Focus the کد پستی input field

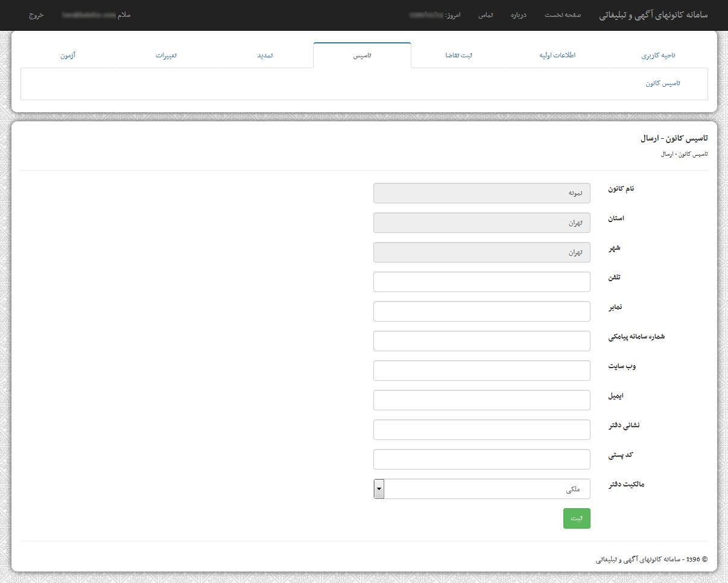click(x=482, y=459)
